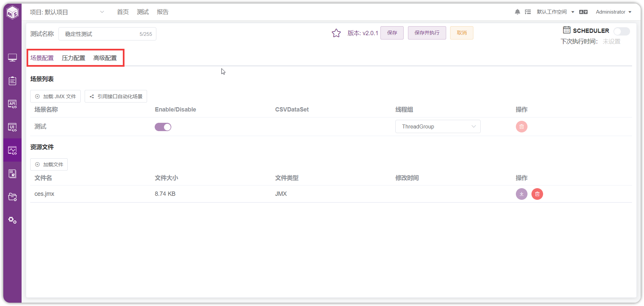
Task: Click the 保存并执行 button
Action: click(427, 33)
